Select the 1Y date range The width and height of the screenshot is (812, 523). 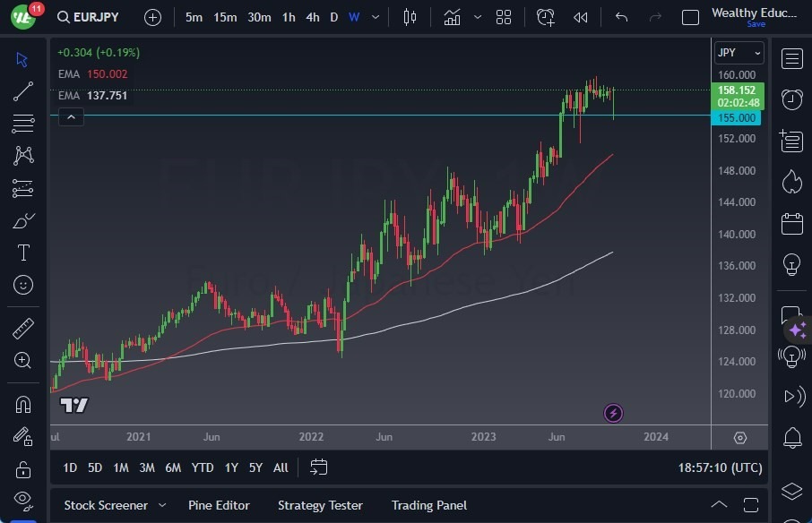pyautogui.click(x=230, y=467)
